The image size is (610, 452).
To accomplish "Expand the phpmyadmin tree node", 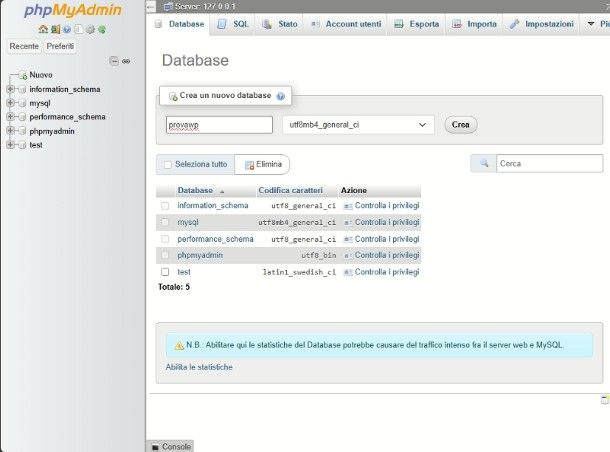I will coord(11,131).
